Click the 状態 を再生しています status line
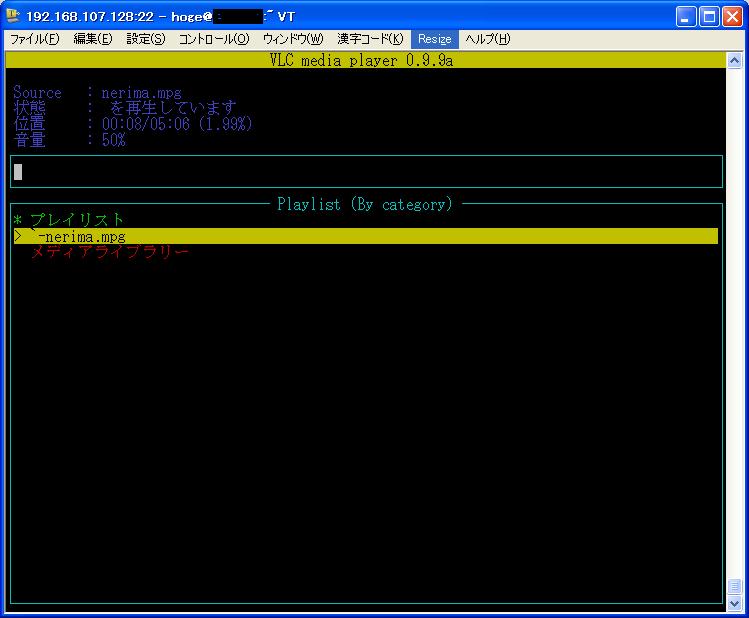Screen dimensions: 749x618 pyautogui.click(x=125, y=108)
